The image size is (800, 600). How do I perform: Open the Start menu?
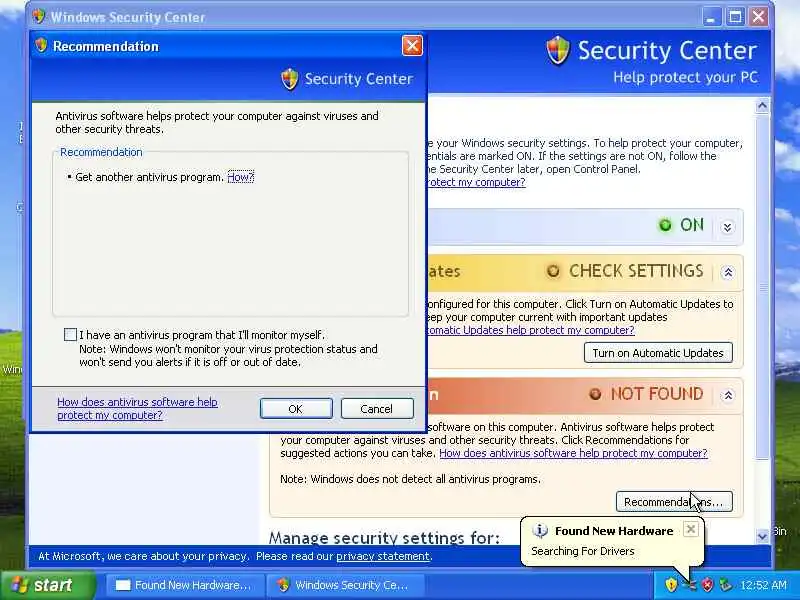coord(47,585)
